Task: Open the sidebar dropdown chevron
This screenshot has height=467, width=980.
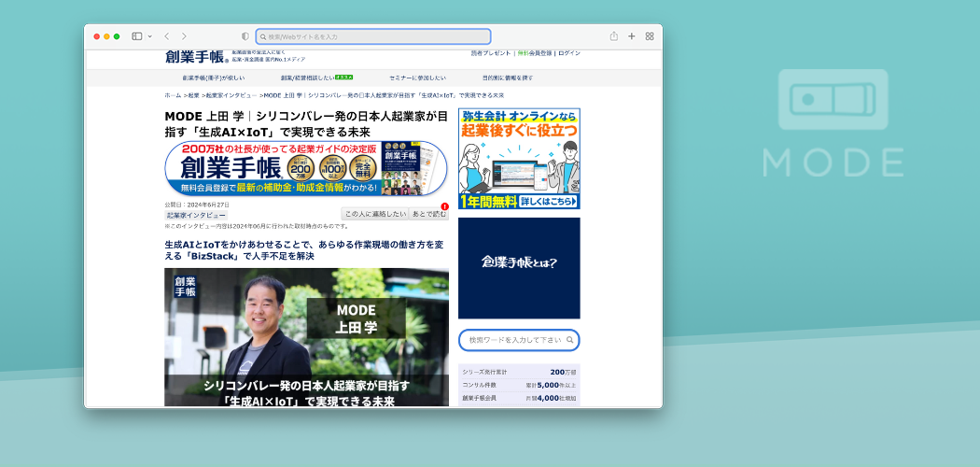Action: point(149,36)
